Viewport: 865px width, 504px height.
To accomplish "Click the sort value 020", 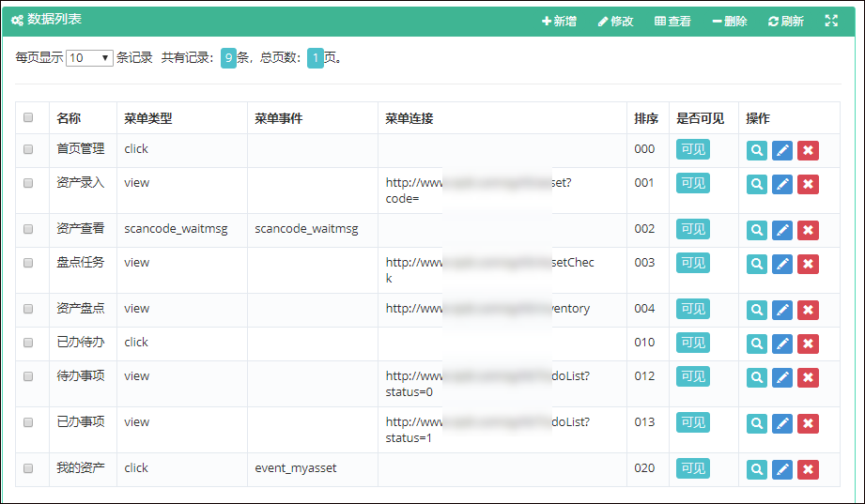I will pyautogui.click(x=644, y=468).
